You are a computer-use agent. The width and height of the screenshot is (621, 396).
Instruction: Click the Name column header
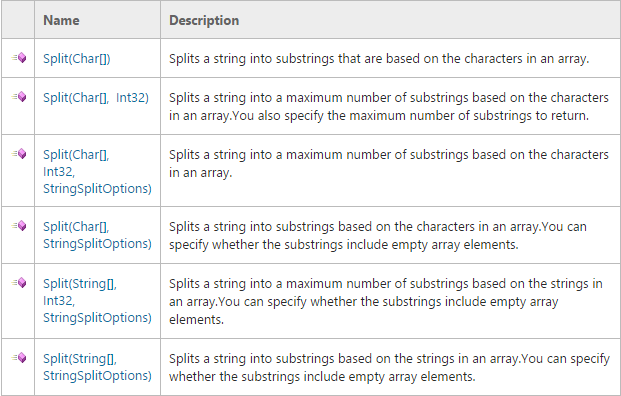[61, 20]
